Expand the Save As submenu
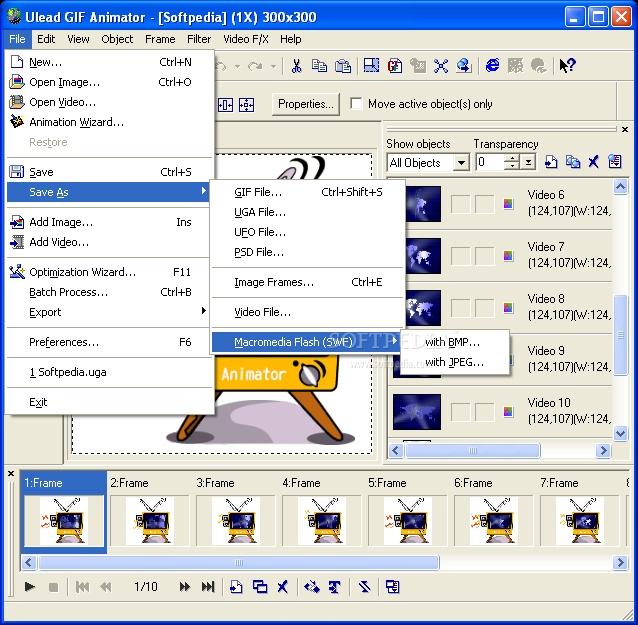Viewport: 638px width, 625px height. 107,192
